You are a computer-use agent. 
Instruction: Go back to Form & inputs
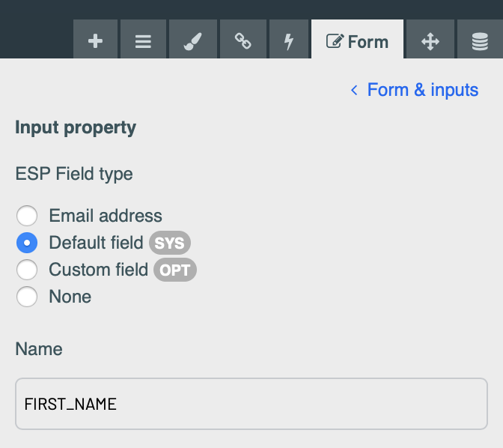pyautogui.click(x=423, y=90)
